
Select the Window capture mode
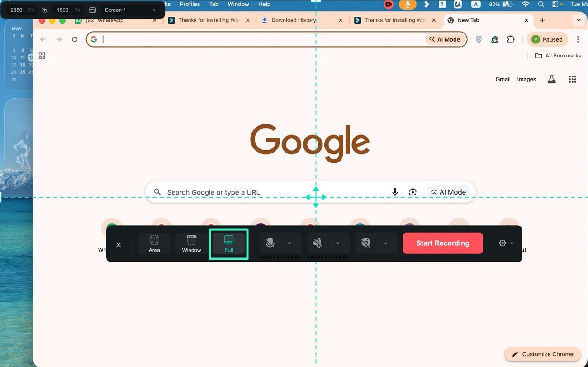191,243
